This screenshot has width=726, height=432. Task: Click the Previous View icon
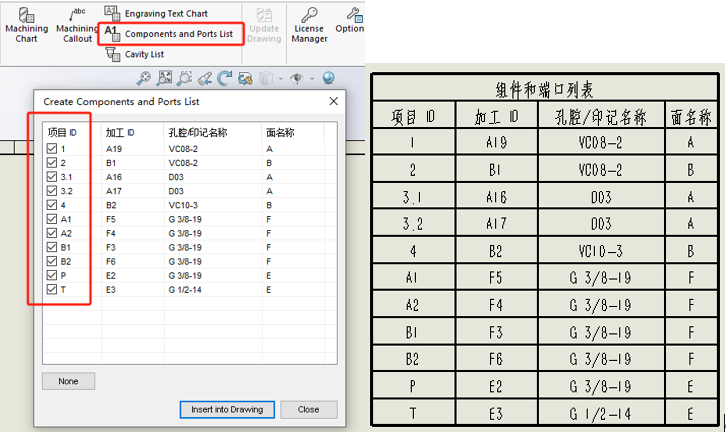tap(205, 78)
